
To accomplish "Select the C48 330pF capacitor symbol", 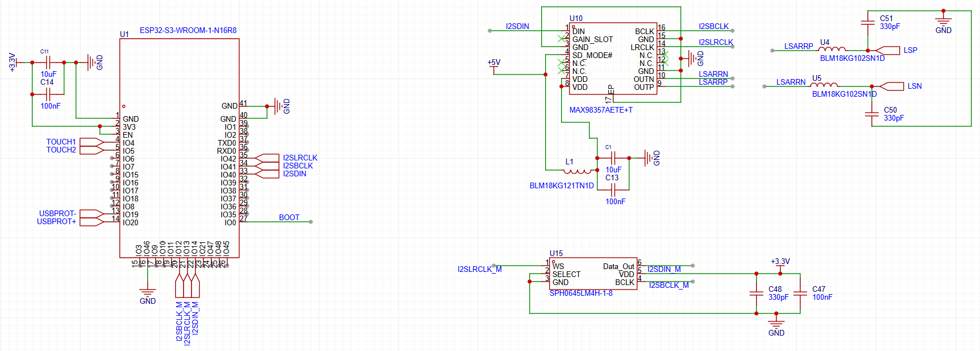I will [756, 294].
